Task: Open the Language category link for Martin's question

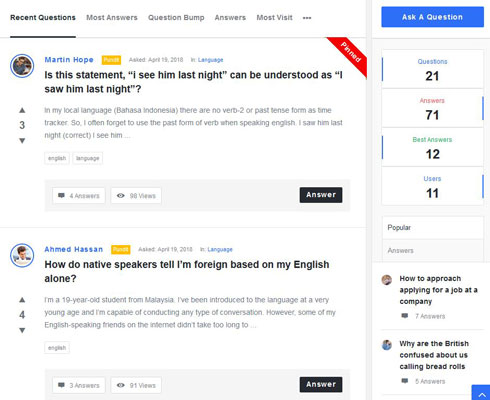Action: [210, 60]
